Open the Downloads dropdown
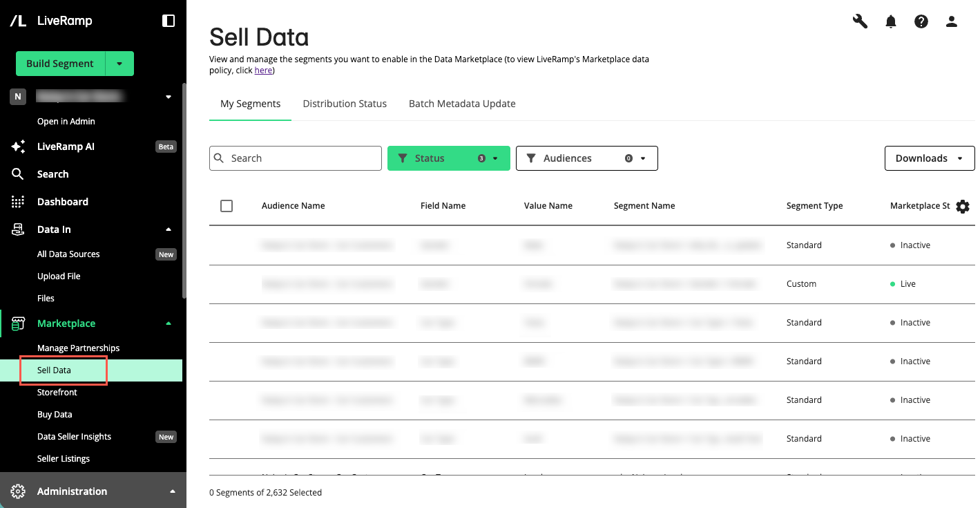 (930, 158)
